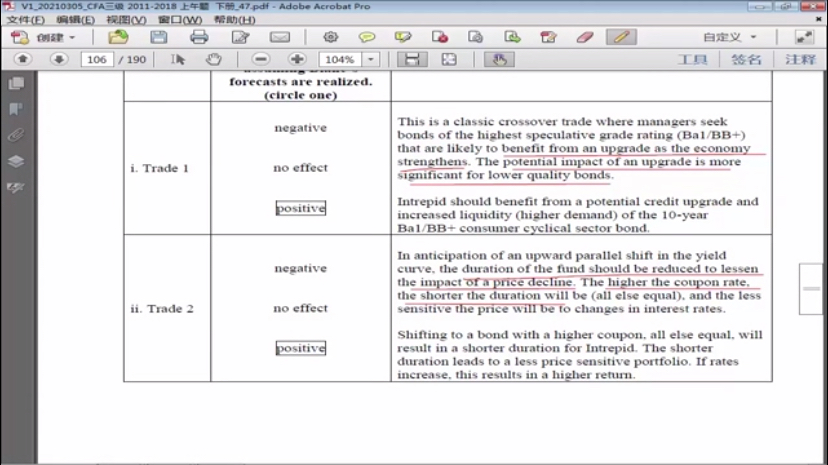Open the Attachments paperclip panel

(16, 135)
